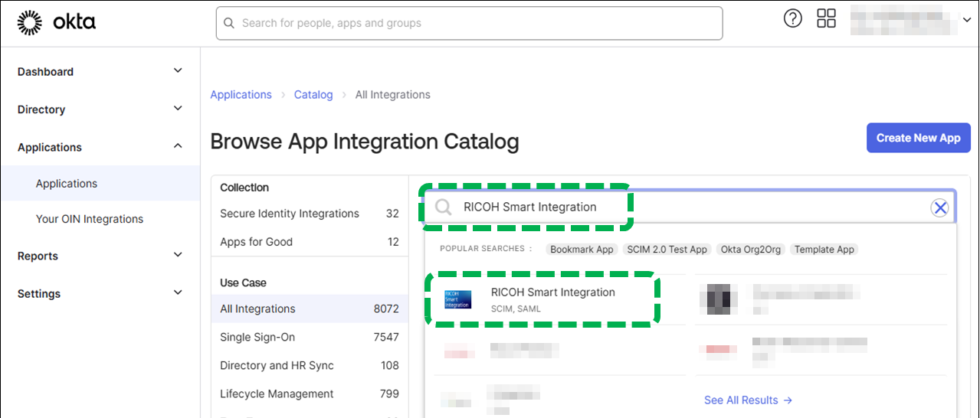Expand the Settings section chevron
Image resolution: width=980 pixels, height=418 pixels.
tap(178, 292)
